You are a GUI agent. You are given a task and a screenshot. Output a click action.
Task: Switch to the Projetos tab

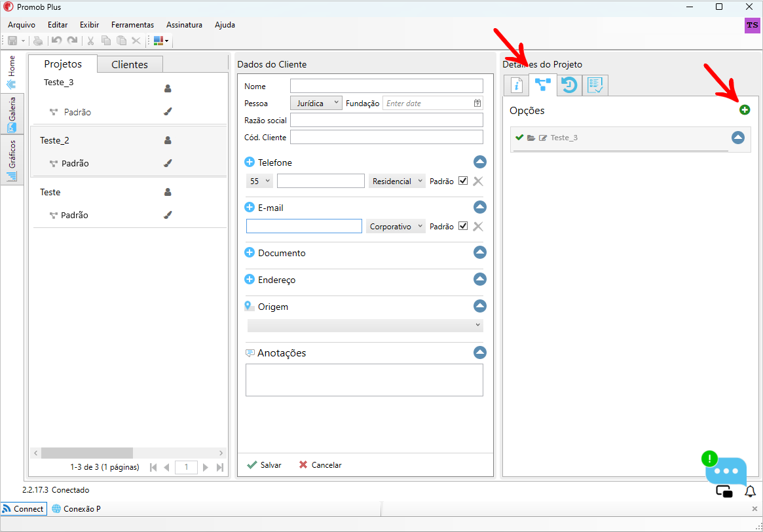(x=63, y=64)
